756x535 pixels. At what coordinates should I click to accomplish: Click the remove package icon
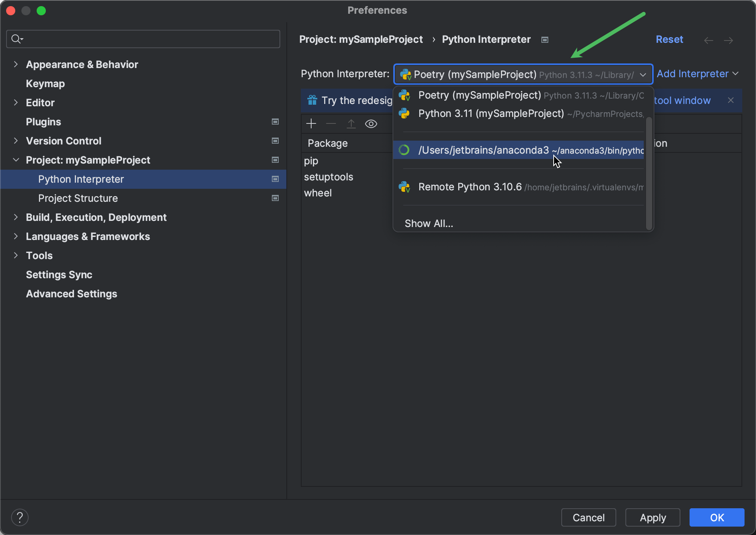click(331, 123)
